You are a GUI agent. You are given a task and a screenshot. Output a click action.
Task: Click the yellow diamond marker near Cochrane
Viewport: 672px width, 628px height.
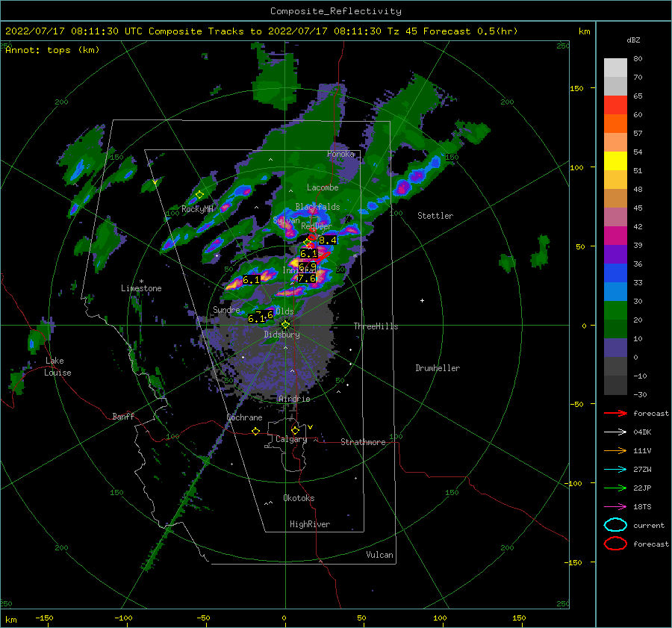tap(255, 432)
